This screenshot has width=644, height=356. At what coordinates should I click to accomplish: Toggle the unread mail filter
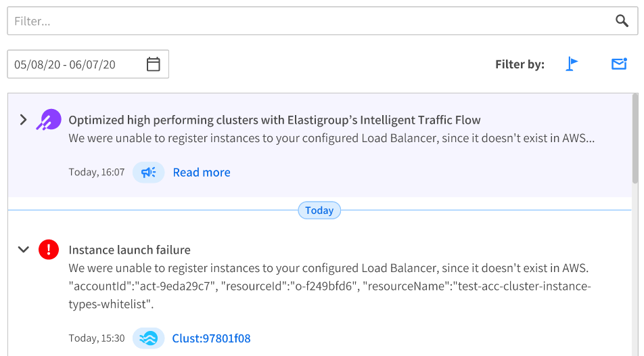(619, 64)
